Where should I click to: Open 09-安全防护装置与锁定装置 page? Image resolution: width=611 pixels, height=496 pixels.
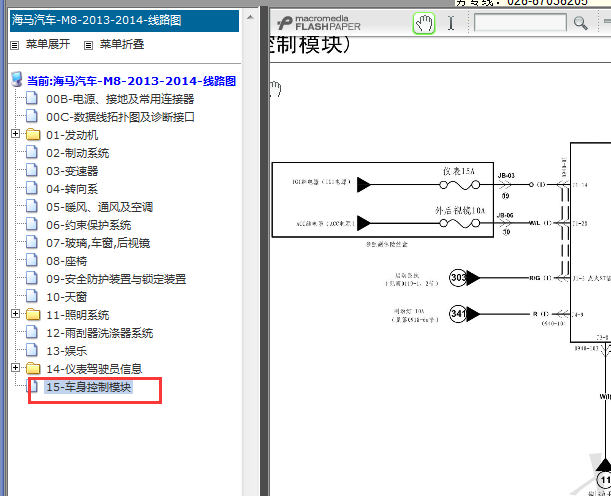click(116, 279)
